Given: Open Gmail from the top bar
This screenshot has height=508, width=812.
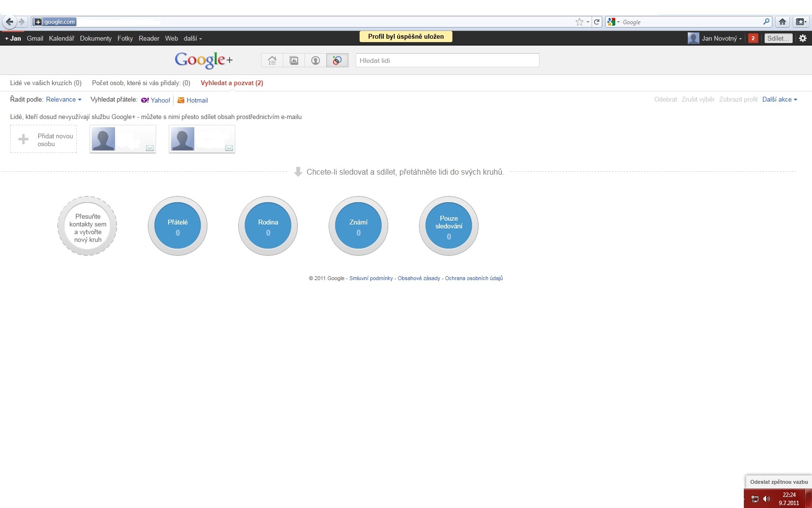Looking at the screenshot, I should [35, 38].
